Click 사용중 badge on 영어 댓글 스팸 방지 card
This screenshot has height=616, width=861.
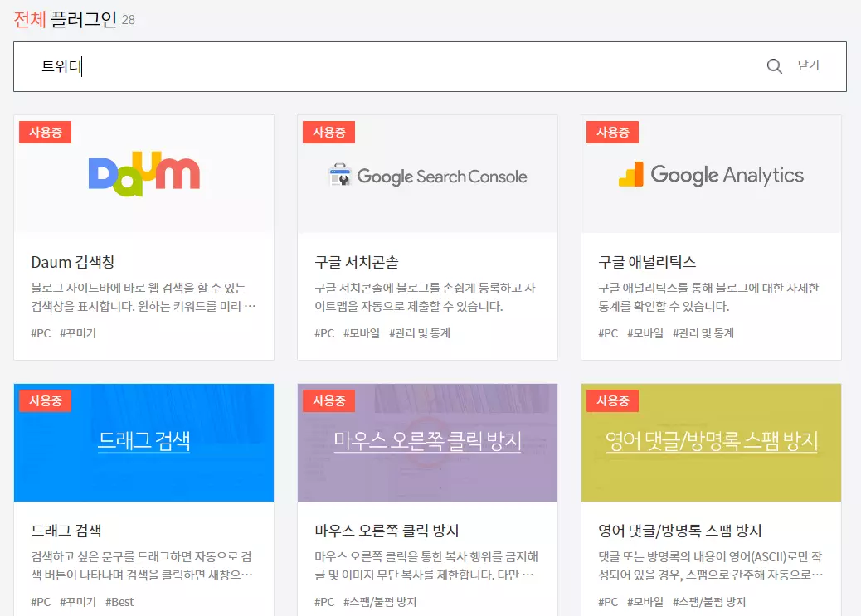click(x=612, y=400)
